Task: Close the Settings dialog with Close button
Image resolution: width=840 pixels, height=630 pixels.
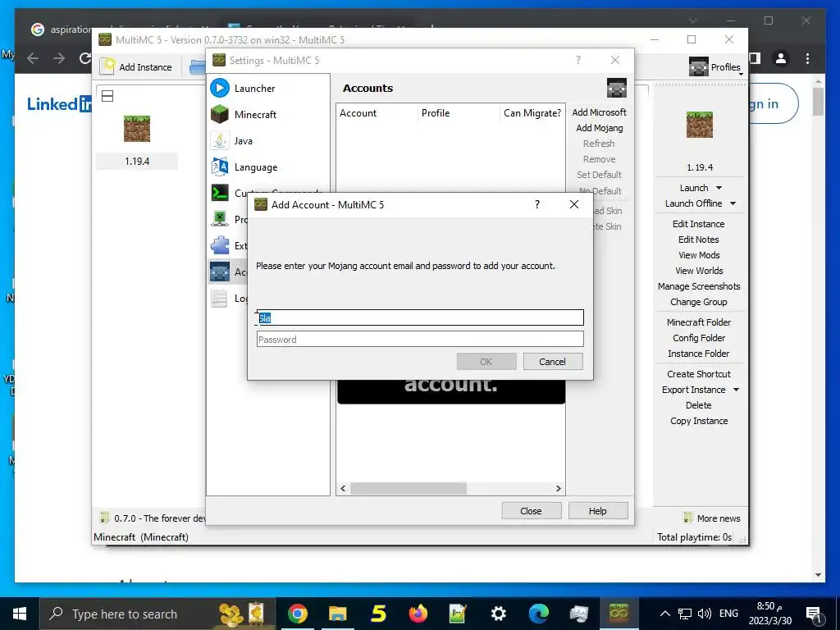Action: coord(531,511)
